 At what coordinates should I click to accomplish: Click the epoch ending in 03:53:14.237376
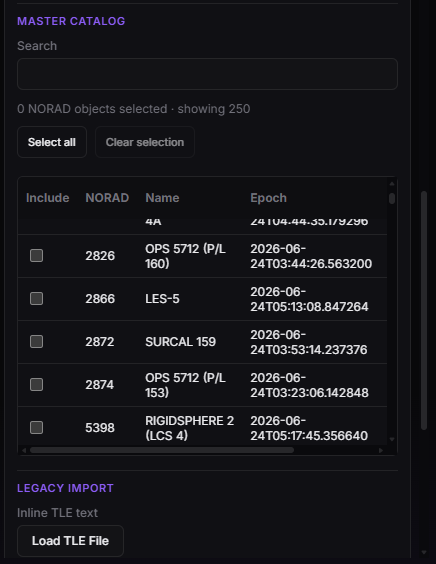[x=309, y=342]
